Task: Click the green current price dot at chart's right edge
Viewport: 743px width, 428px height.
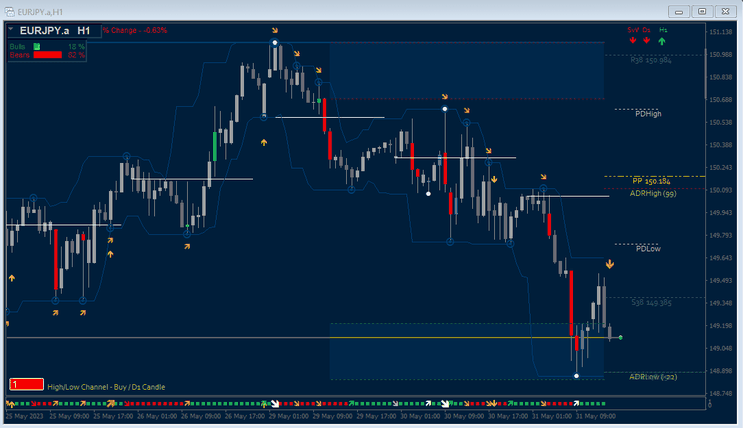Action: (x=620, y=337)
